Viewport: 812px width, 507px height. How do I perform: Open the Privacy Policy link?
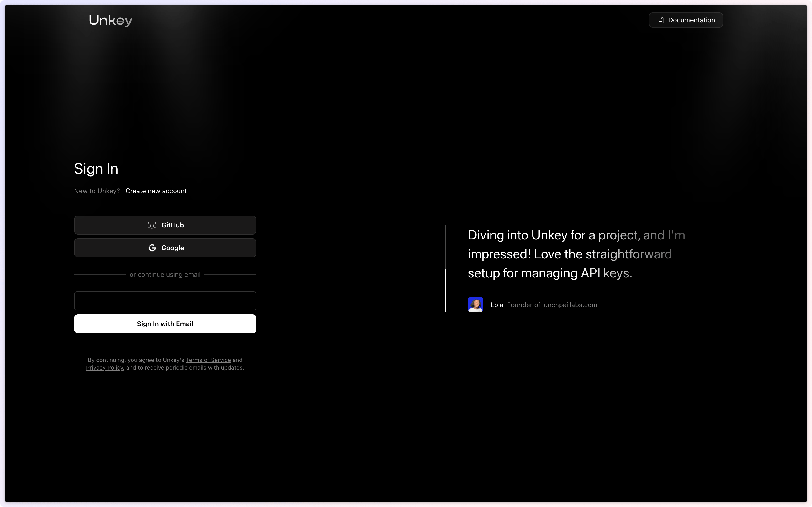(x=104, y=367)
